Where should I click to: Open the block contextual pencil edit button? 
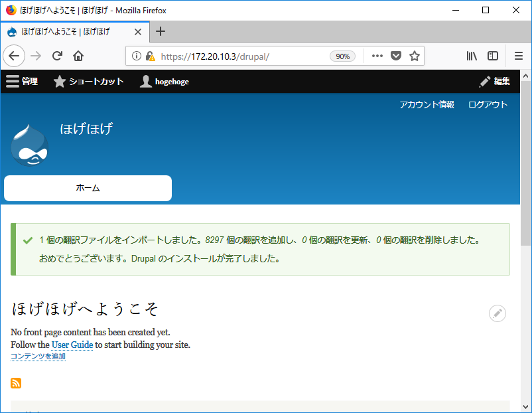point(498,313)
